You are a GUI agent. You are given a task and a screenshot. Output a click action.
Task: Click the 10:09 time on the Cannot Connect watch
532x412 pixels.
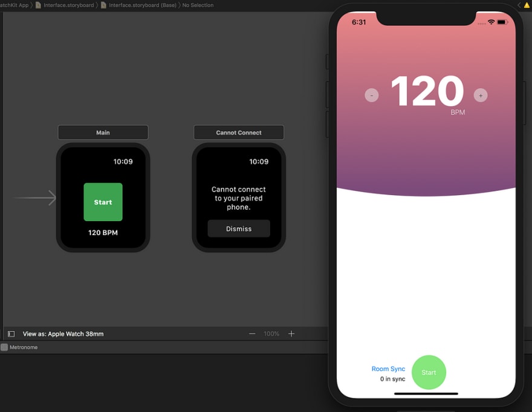click(259, 162)
